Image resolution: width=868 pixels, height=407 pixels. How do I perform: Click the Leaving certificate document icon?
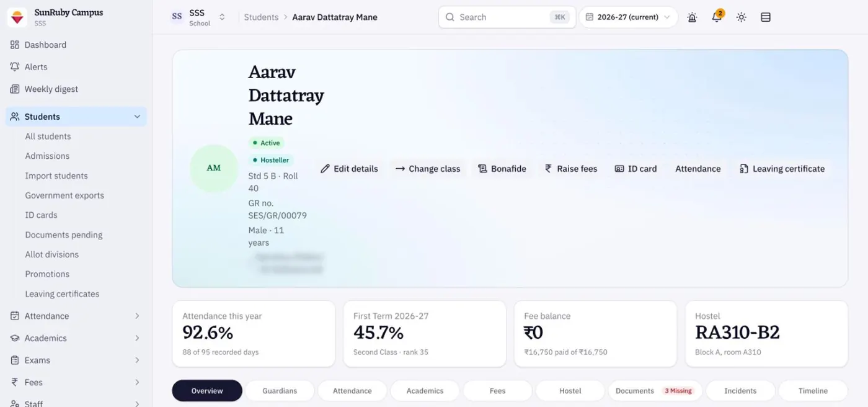[744, 169]
